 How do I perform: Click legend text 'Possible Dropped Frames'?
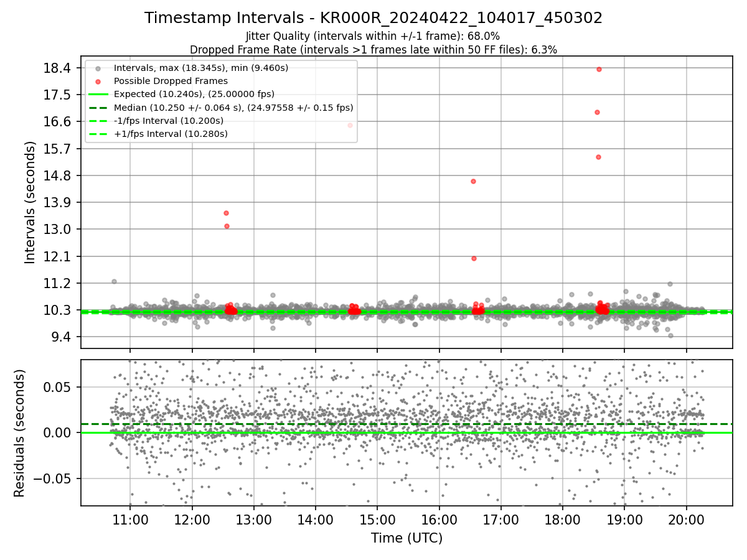[171, 81]
